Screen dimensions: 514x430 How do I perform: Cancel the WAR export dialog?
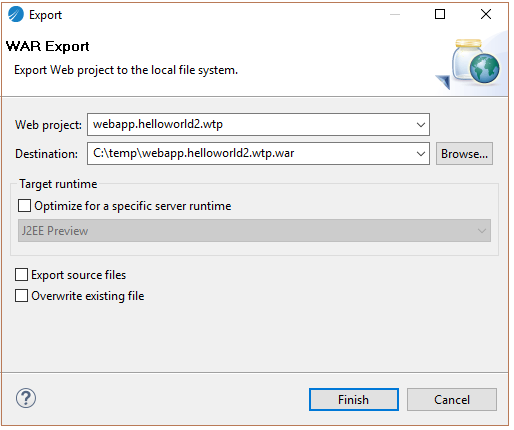pyautogui.click(x=452, y=399)
